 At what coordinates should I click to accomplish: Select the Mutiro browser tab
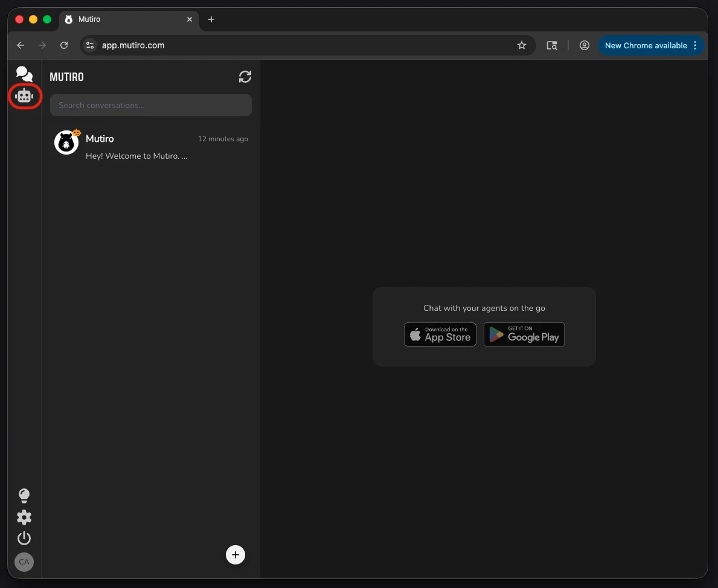click(129, 20)
